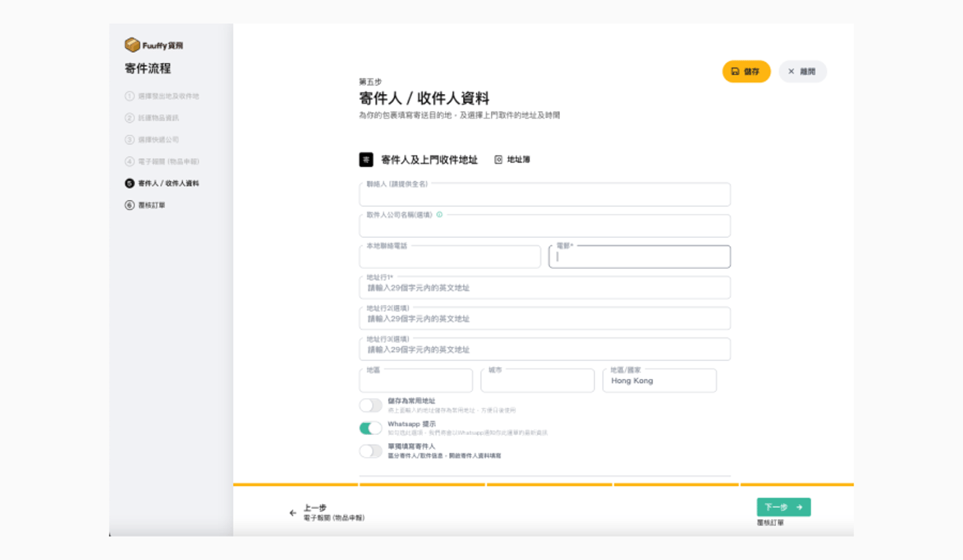Image resolution: width=963 pixels, height=560 pixels.
Task: Click the step 5 circle icon in sidebar
Action: point(129,184)
